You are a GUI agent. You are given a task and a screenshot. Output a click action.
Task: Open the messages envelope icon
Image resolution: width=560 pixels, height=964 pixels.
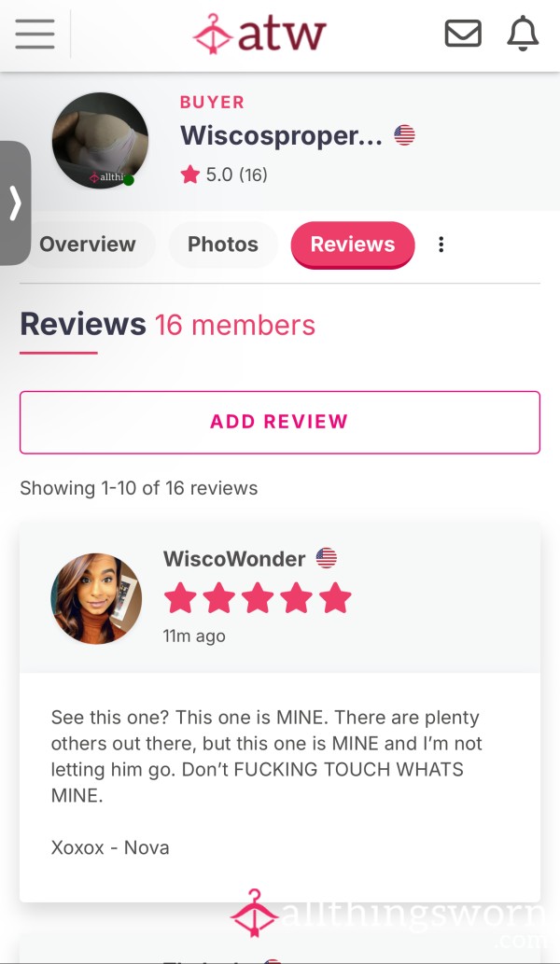tap(463, 34)
